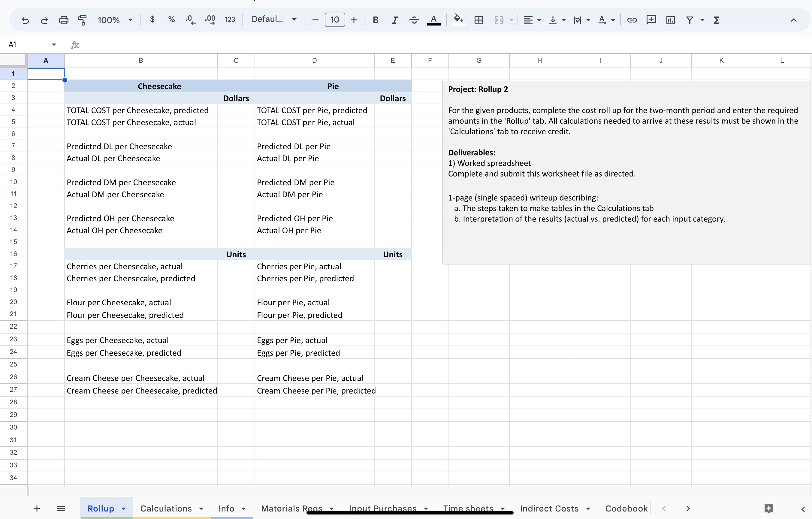
Task: Open the functions (sum) menu
Action: (716, 20)
